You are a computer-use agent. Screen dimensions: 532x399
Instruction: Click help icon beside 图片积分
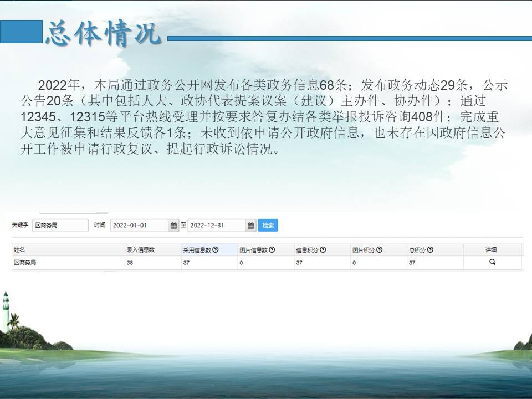pyautogui.click(x=379, y=250)
